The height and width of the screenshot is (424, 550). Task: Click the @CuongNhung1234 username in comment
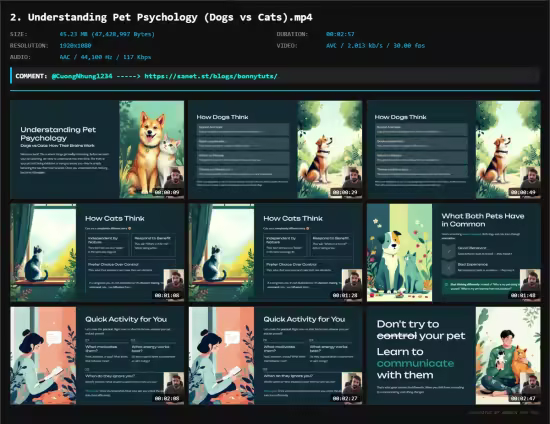click(82, 76)
